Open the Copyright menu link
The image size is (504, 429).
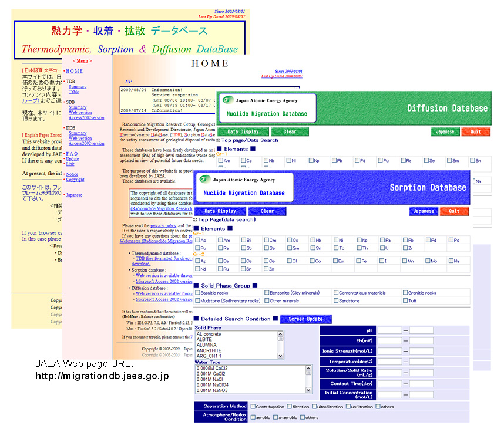click(75, 180)
